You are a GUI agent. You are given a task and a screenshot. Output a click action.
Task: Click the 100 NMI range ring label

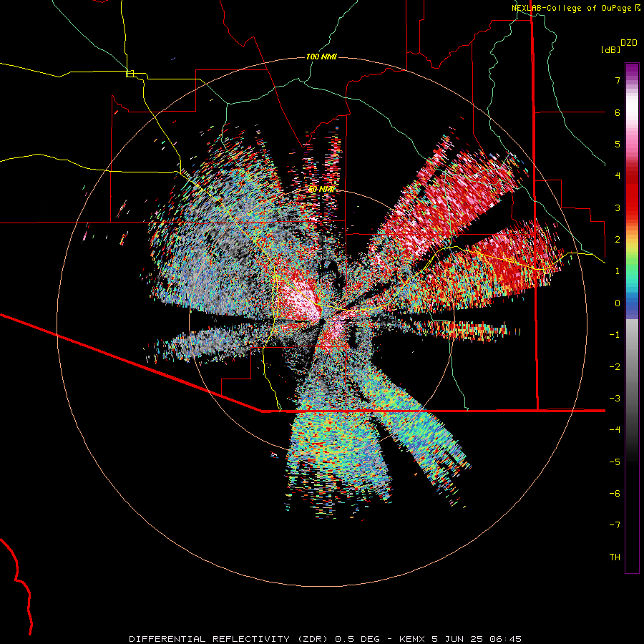(321, 57)
